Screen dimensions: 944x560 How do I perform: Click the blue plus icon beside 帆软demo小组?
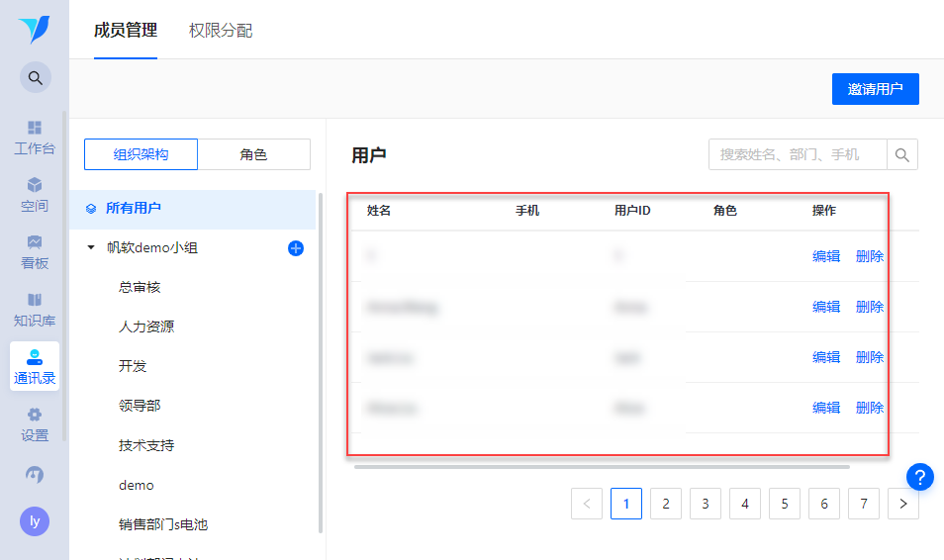(295, 248)
